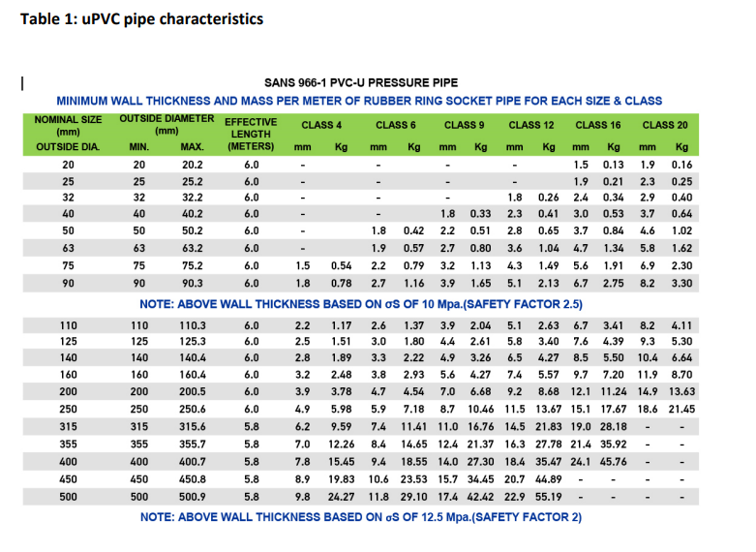Click the max diameter cell '32.2'
Viewport: 756px width, 552px height.
(x=193, y=198)
